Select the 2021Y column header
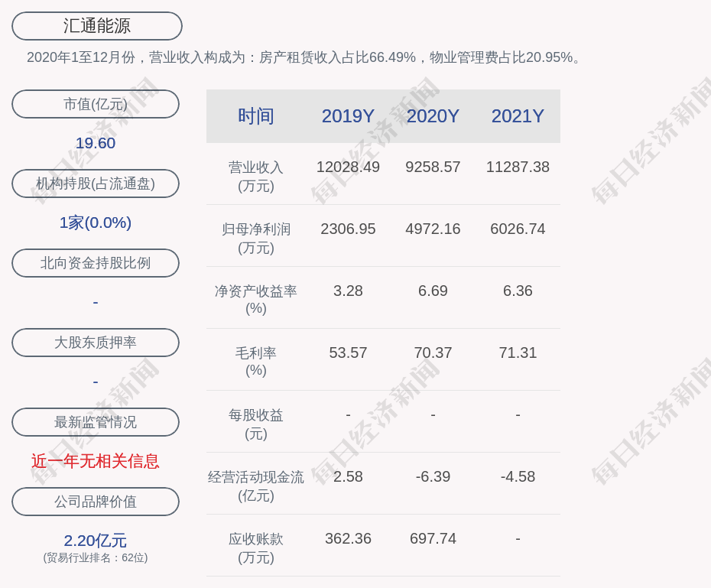This screenshot has height=588, width=711. pos(518,116)
